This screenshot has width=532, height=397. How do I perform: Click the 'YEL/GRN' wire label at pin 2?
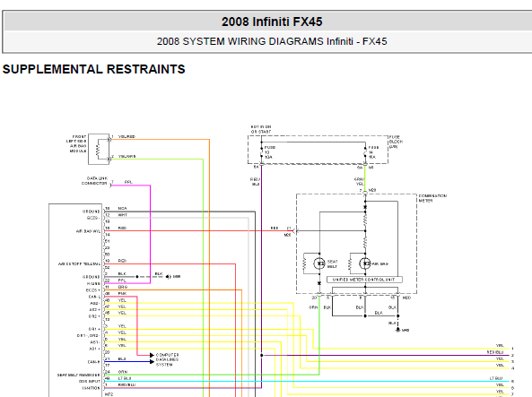tap(126, 156)
